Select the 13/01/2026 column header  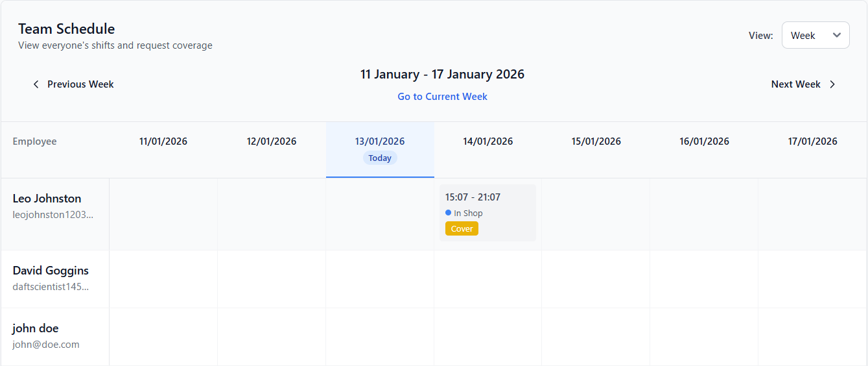click(x=380, y=141)
